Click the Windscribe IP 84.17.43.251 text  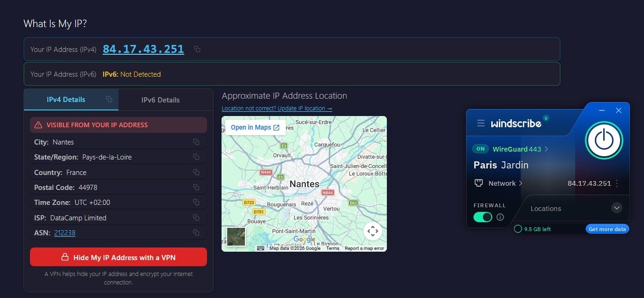point(589,183)
